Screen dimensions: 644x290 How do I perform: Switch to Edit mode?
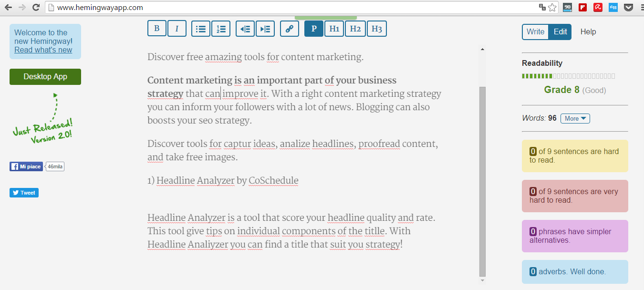(x=560, y=32)
